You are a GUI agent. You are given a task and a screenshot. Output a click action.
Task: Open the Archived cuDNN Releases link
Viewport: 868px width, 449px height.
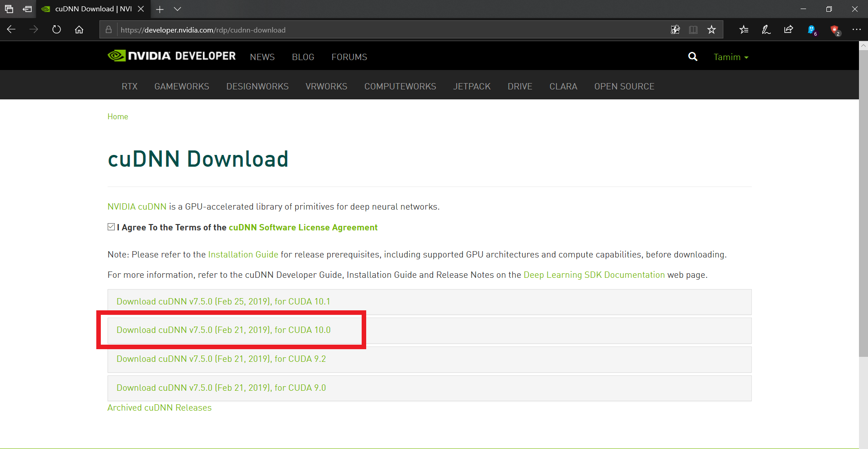coord(160,408)
